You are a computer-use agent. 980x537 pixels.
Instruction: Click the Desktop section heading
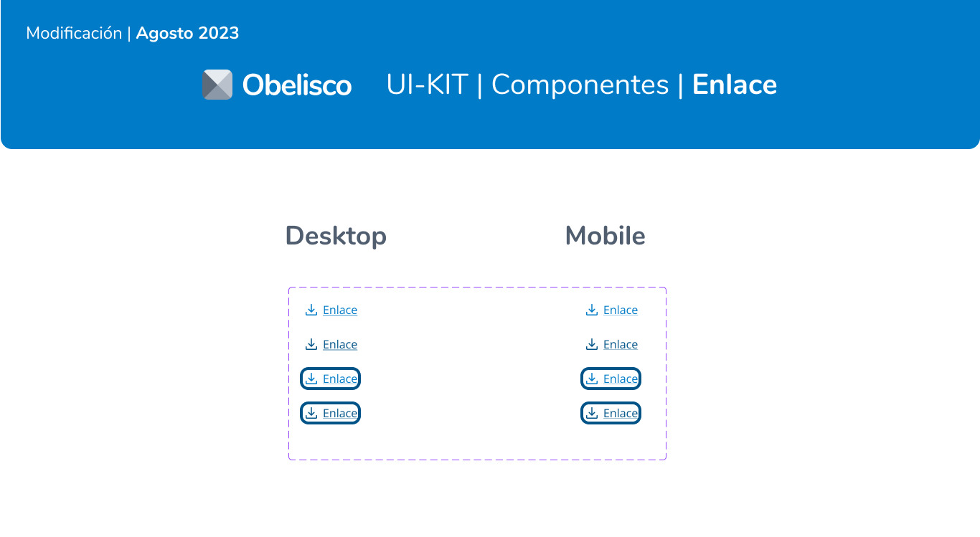click(336, 236)
